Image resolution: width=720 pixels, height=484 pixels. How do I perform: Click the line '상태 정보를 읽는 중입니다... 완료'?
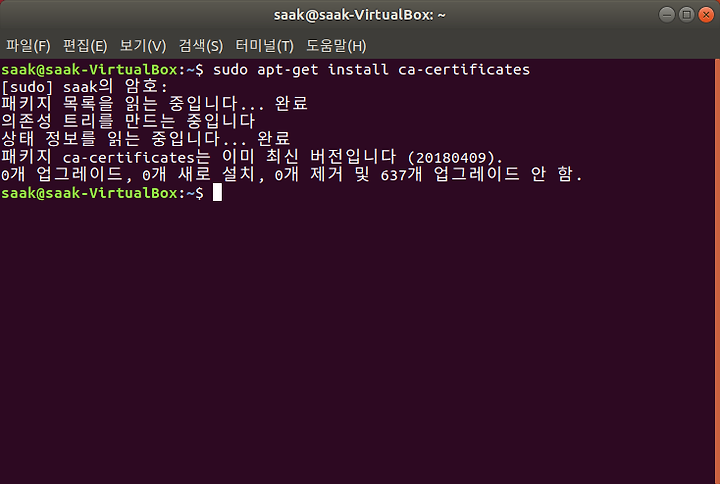146,139
